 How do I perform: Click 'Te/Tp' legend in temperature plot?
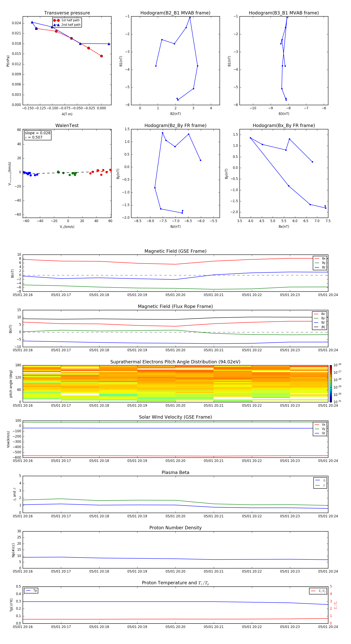point(318,591)
